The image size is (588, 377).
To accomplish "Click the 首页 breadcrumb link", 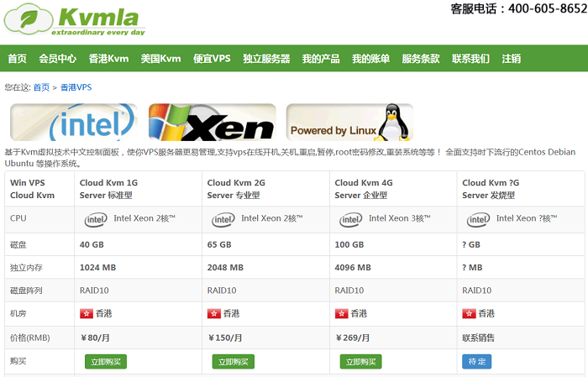I will 41,87.
